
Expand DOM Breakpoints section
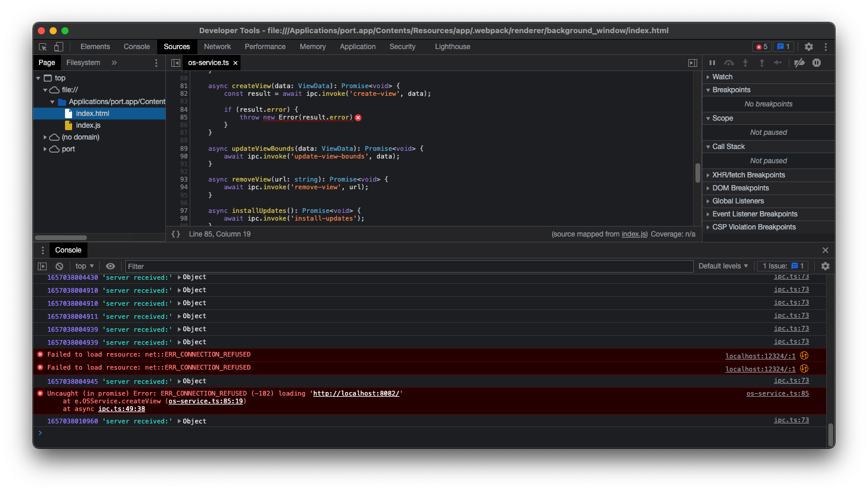coord(768,188)
